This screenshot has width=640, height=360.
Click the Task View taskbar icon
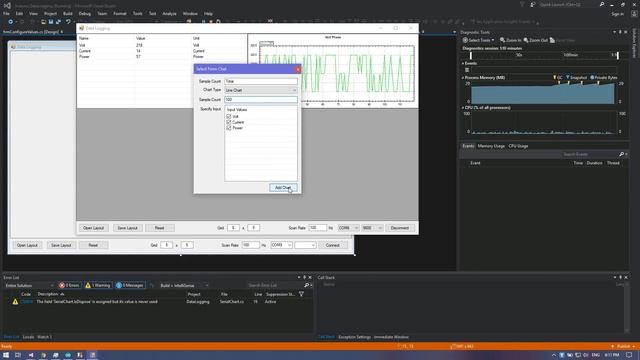(18, 355)
